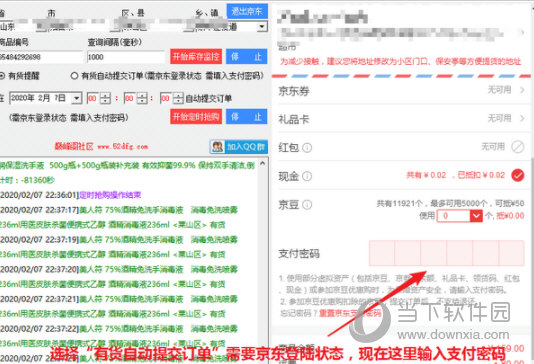Viewport: 534px width, 364px height.
Task: Click the log line 定时抢购操作结束
Action: click(x=110, y=195)
